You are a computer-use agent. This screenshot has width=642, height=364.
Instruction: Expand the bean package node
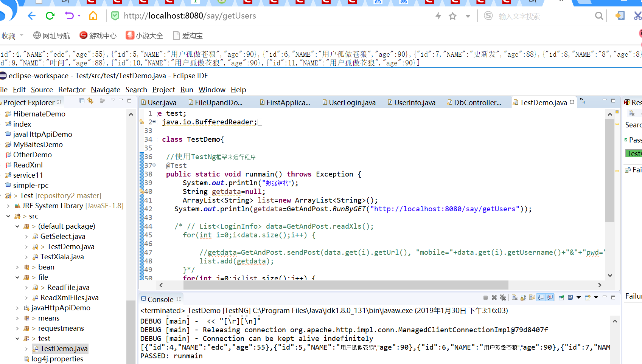[x=17, y=267]
